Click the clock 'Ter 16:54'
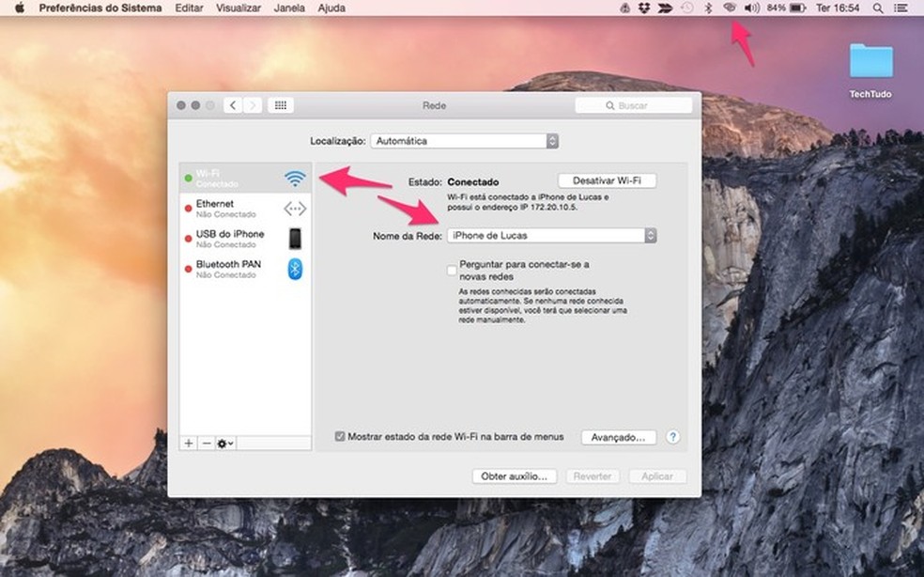Viewport: 924px width, 577px height. 838,8
